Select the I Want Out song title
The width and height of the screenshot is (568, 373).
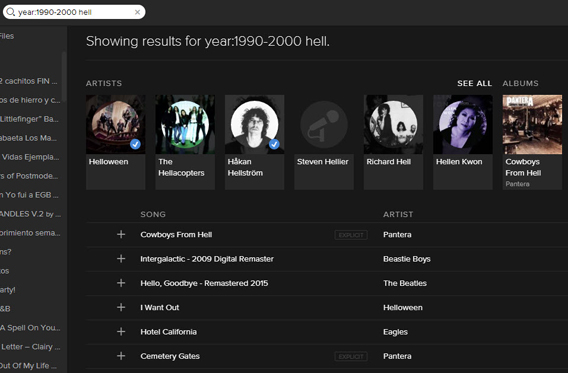coord(160,307)
